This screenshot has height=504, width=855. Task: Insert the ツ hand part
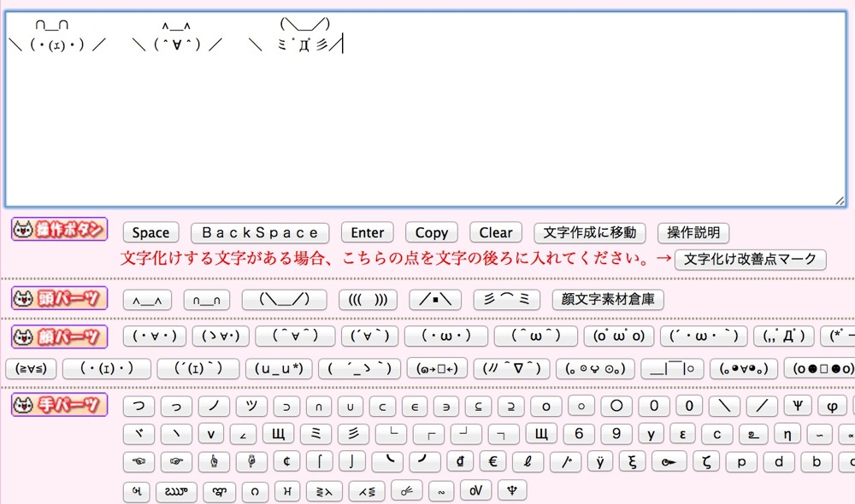click(251, 407)
